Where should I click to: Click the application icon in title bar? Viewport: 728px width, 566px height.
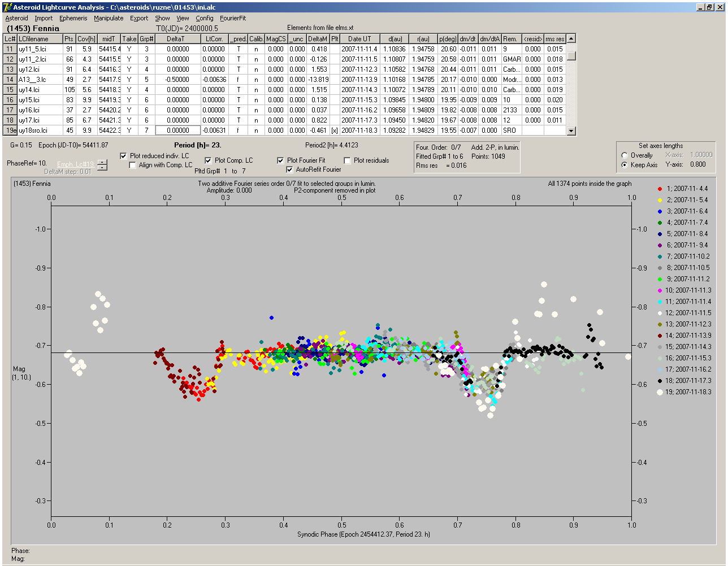click(x=7, y=7)
